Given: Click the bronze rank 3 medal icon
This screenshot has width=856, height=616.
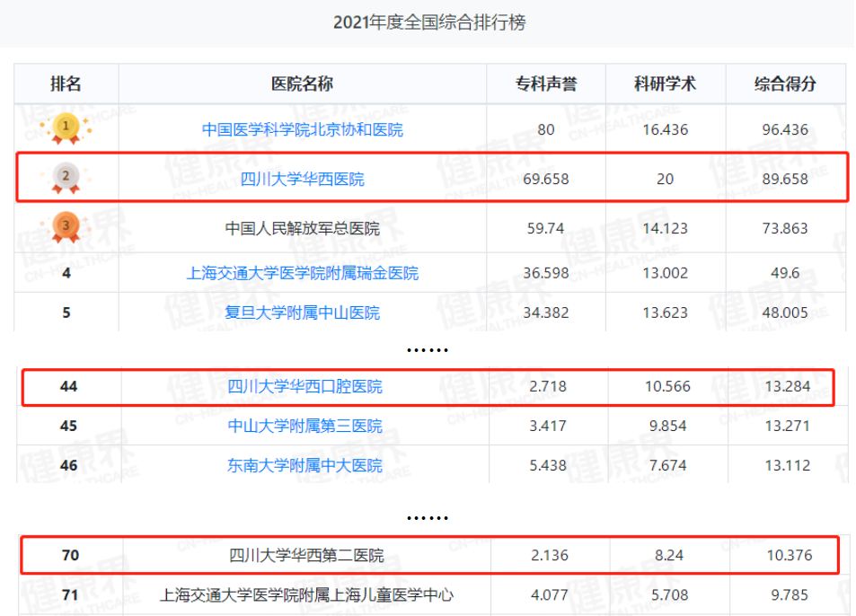Looking at the screenshot, I should tap(66, 227).
